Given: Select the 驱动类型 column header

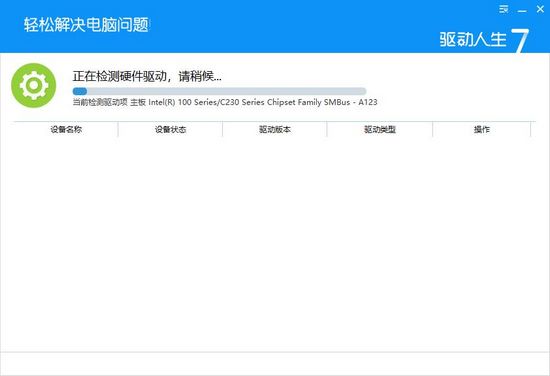Looking at the screenshot, I should tap(380, 129).
